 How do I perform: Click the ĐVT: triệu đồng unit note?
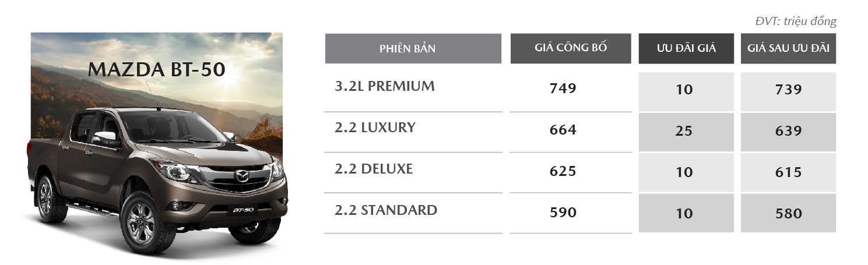coord(796,22)
